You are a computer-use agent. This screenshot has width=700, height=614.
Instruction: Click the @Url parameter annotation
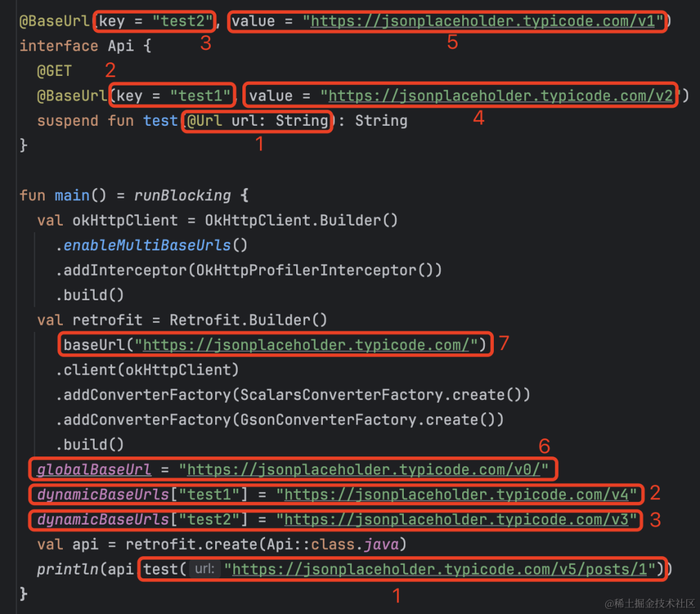pyautogui.click(x=204, y=121)
